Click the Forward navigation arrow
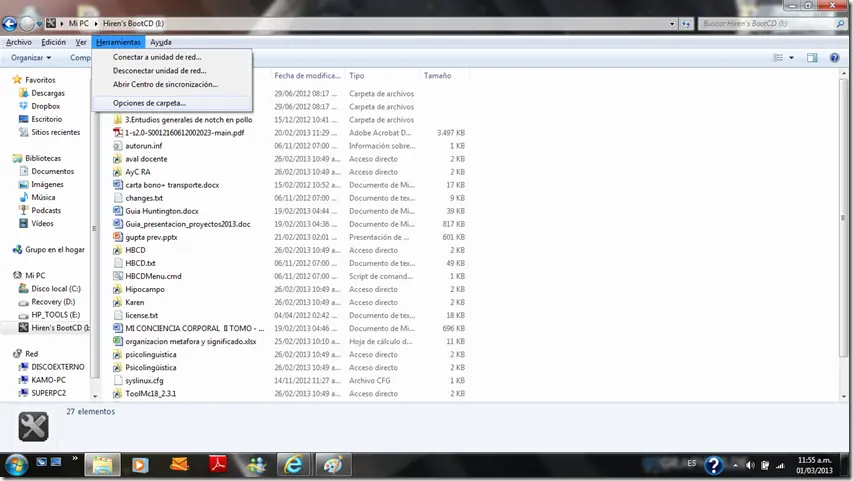This screenshot has width=853, height=481. click(x=27, y=23)
